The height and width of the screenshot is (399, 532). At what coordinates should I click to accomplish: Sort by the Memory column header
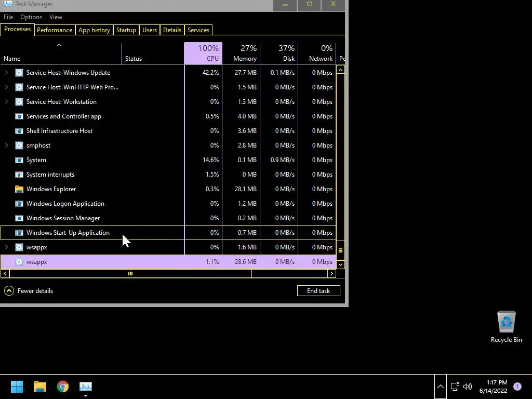[x=241, y=54]
